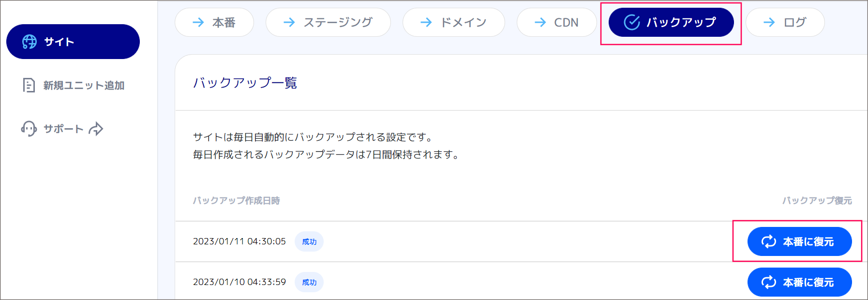Open the CDN settings tab

(x=556, y=22)
